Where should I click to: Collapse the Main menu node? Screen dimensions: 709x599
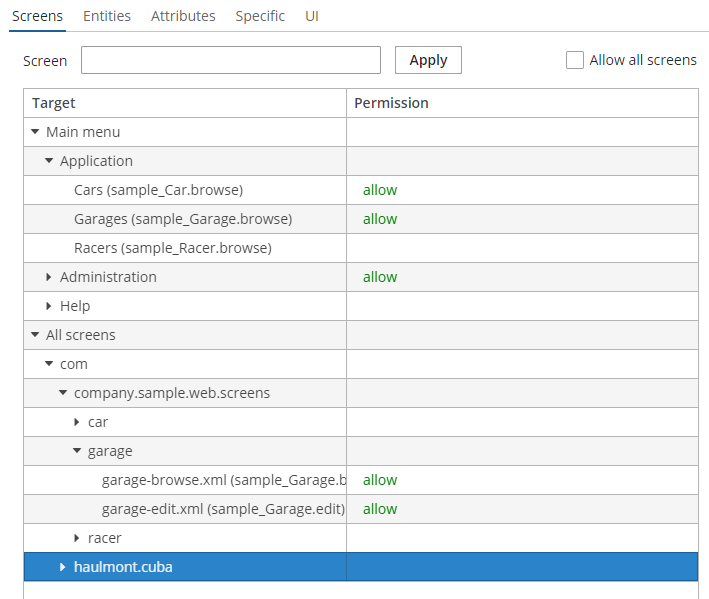pos(35,132)
